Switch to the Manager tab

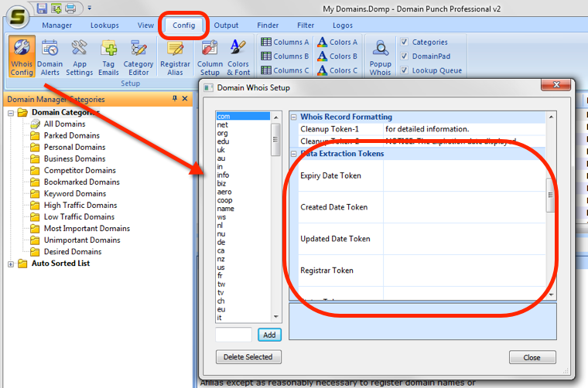pyautogui.click(x=57, y=26)
